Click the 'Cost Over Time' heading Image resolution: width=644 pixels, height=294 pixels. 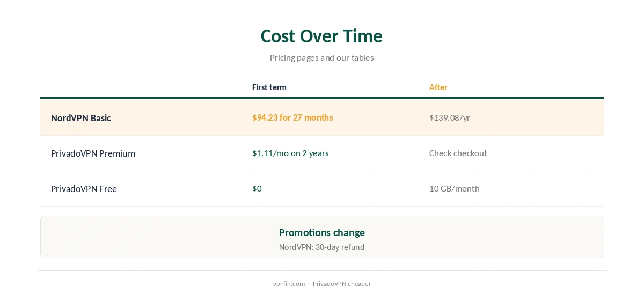tap(321, 36)
